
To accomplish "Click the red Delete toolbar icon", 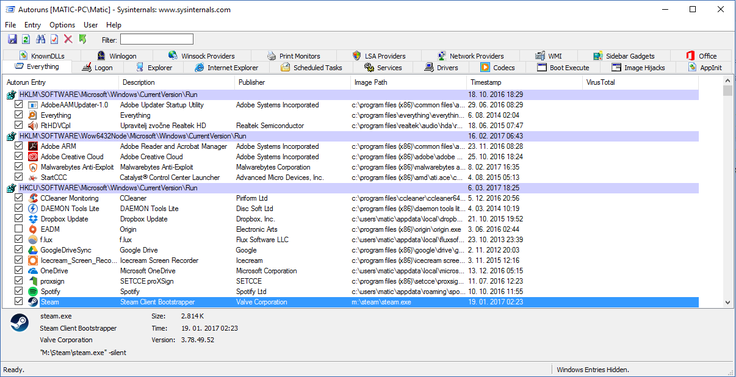I will [68, 39].
